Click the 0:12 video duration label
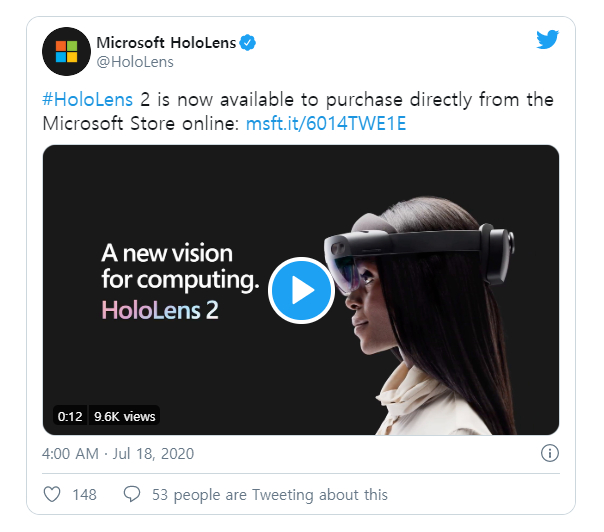This screenshot has width=604, height=532. 70,416
